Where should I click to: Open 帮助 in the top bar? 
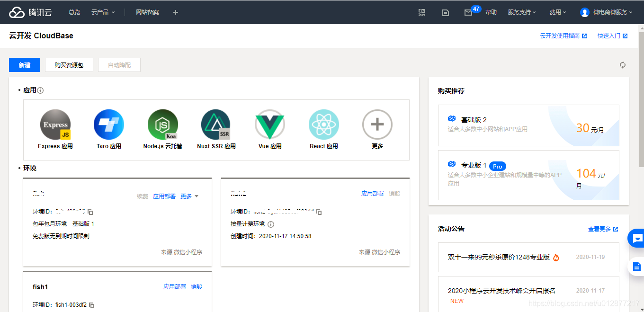[x=491, y=12]
